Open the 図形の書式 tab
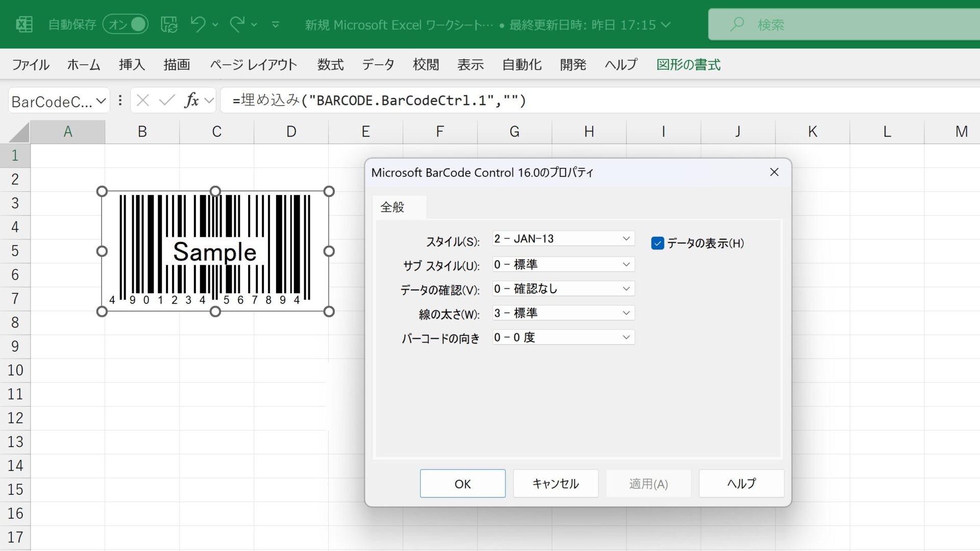The height and width of the screenshot is (551, 980). 689,65
